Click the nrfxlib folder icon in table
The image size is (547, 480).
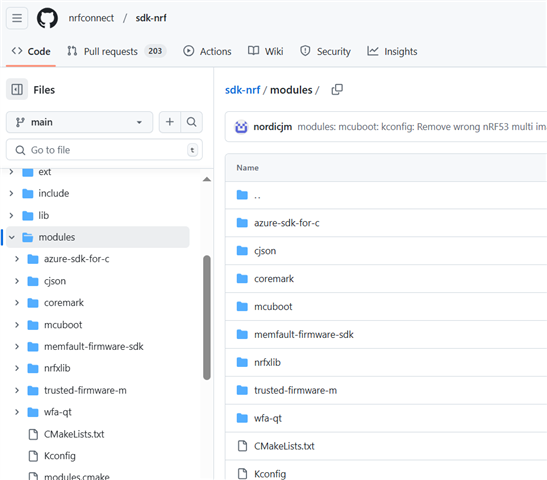[242, 362]
